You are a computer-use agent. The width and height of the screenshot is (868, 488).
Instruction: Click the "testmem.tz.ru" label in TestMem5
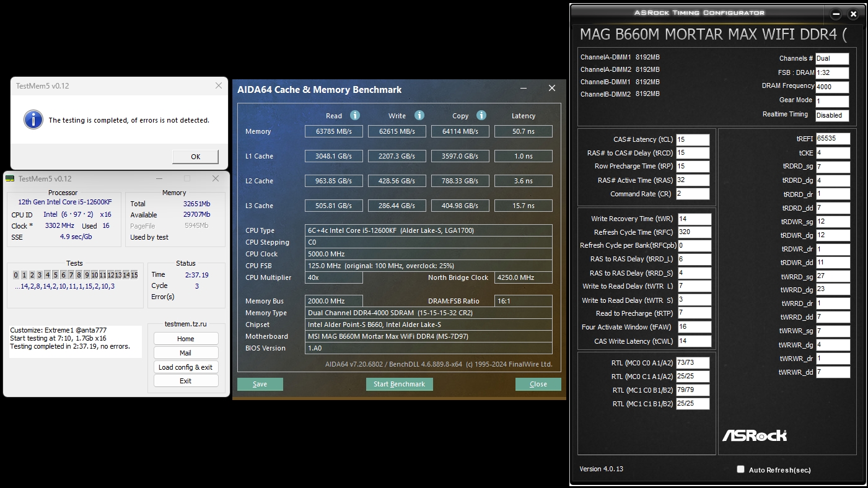186,323
